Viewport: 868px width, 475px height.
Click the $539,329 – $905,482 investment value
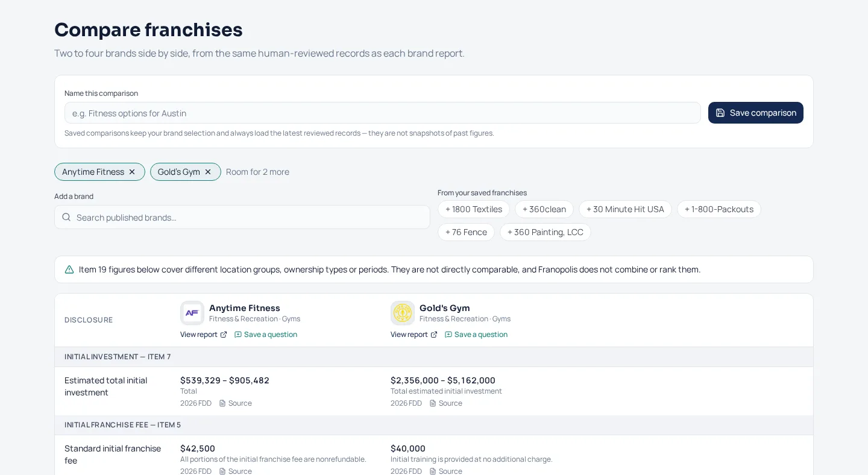pos(225,380)
